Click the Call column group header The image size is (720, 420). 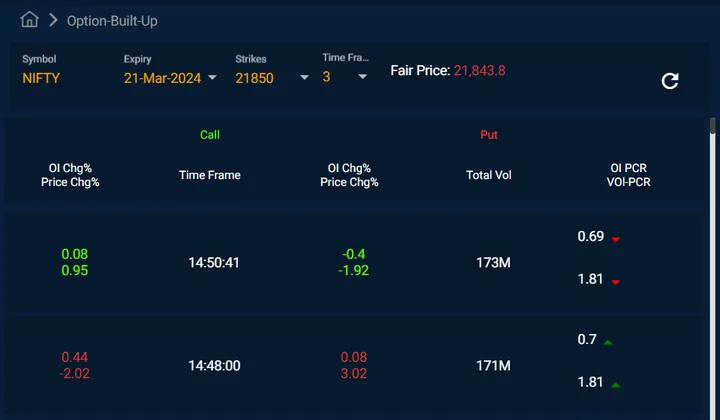pyautogui.click(x=210, y=134)
